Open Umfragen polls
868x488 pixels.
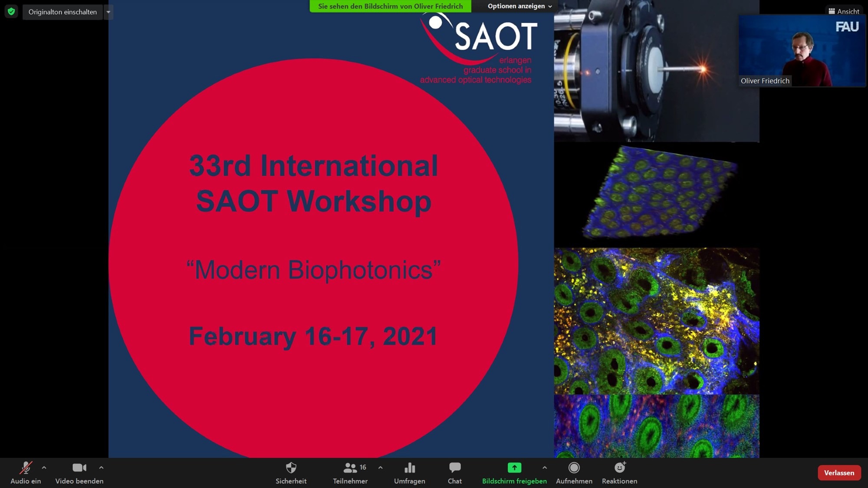[409, 473]
